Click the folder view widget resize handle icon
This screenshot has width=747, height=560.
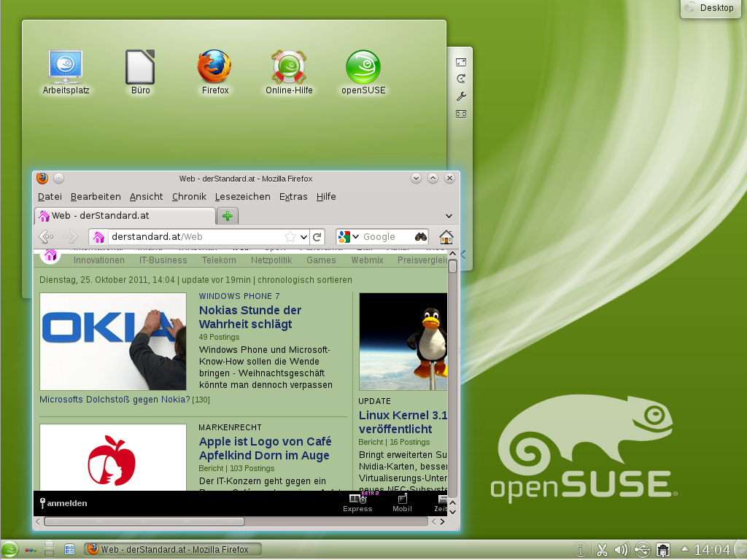[461, 62]
